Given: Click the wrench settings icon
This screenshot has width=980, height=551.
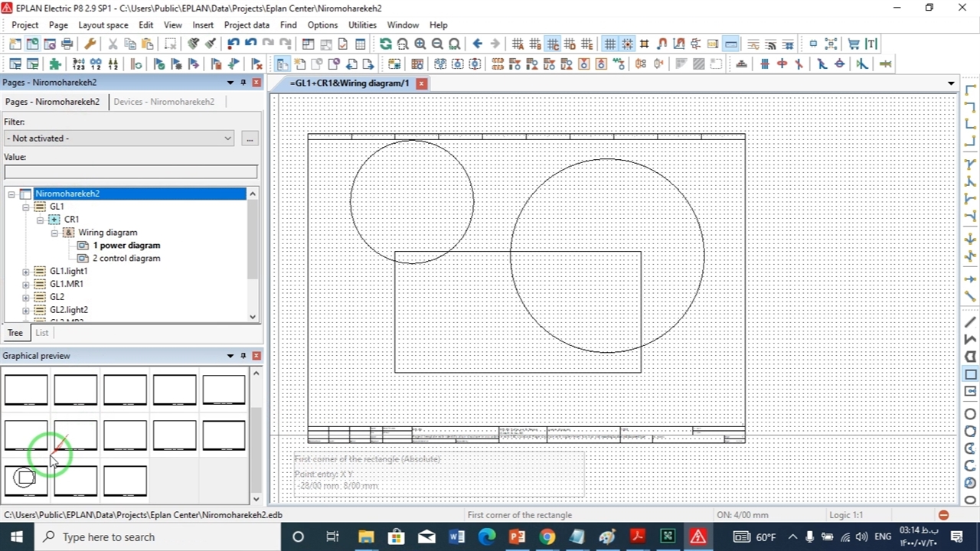Looking at the screenshot, I should (90, 44).
